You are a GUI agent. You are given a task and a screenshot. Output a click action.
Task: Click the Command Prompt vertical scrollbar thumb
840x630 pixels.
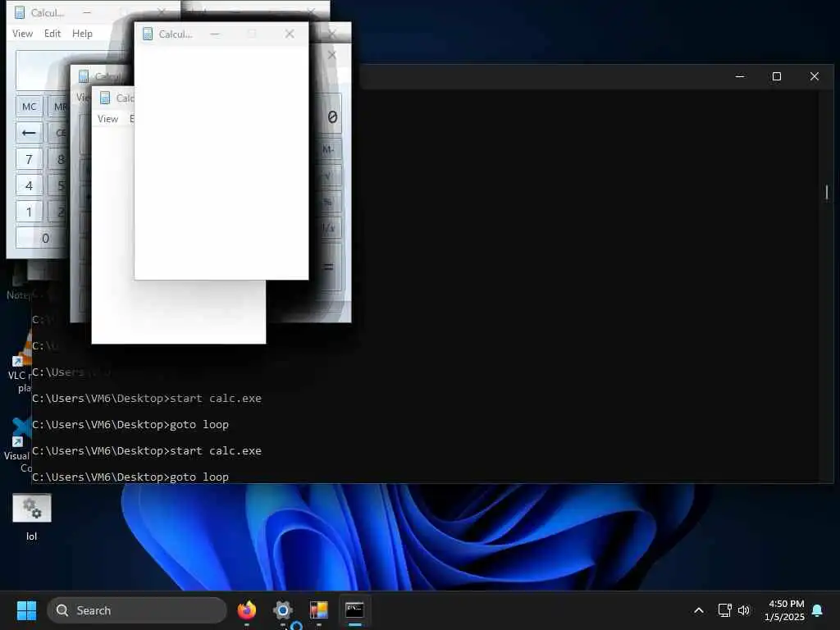click(x=827, y=192)
